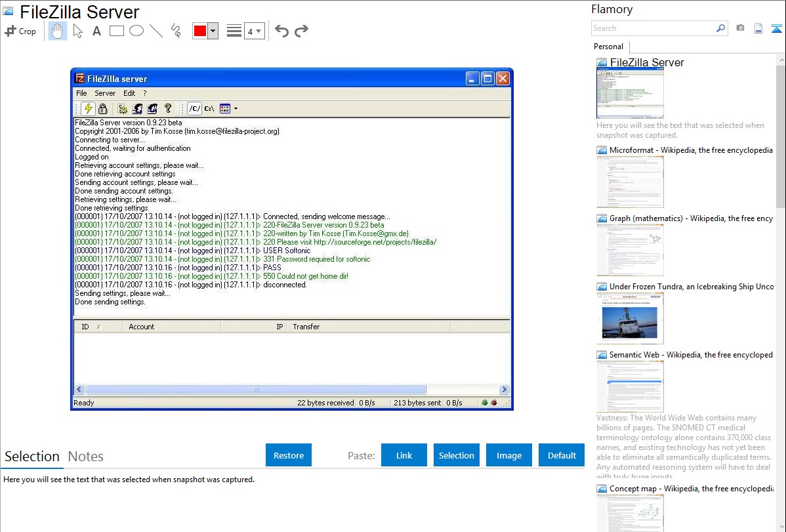Toggle the lightning bolt server active icon
786x532 pixels.
point(88,108)
